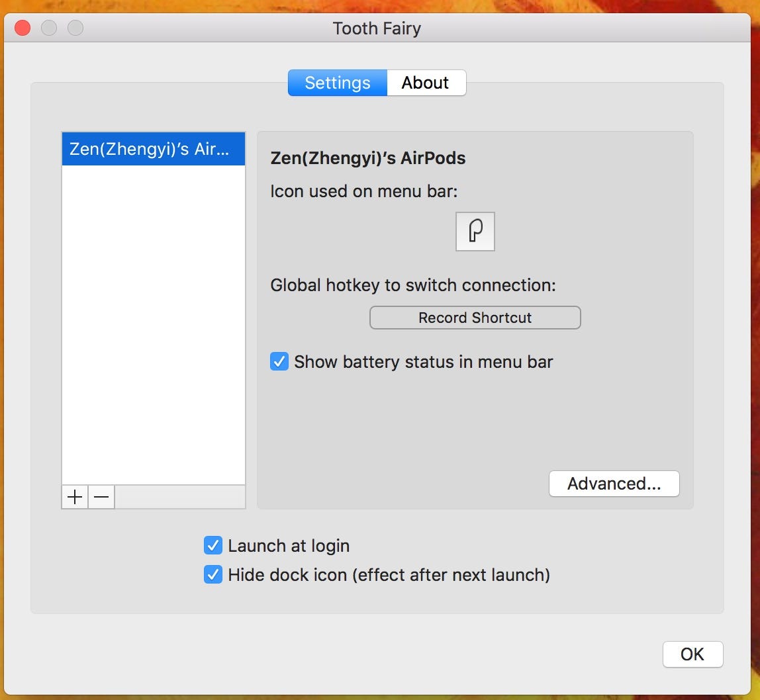This screenshot has width=760, height=700.
Task: Switch to the About tab
Action: click(426, 83)
